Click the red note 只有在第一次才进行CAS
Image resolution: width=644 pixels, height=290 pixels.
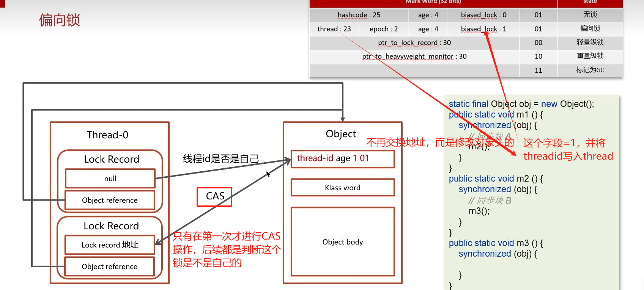point(227,236)
